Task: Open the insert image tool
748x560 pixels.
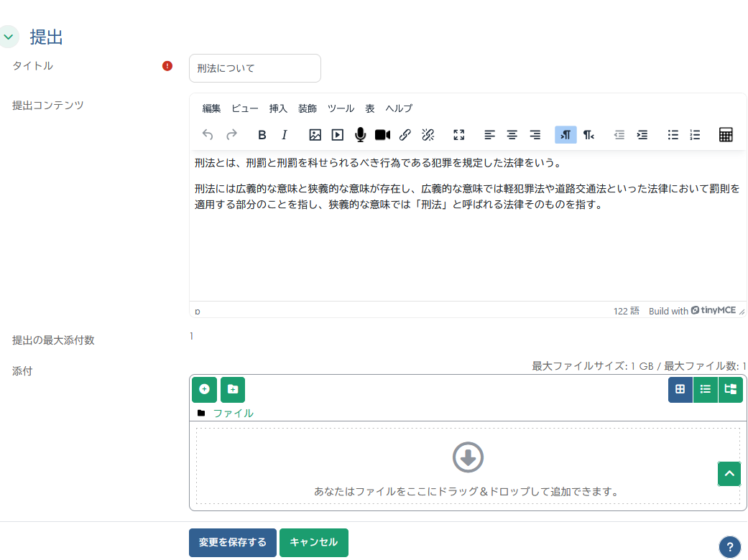Action: tap(314, 134)
